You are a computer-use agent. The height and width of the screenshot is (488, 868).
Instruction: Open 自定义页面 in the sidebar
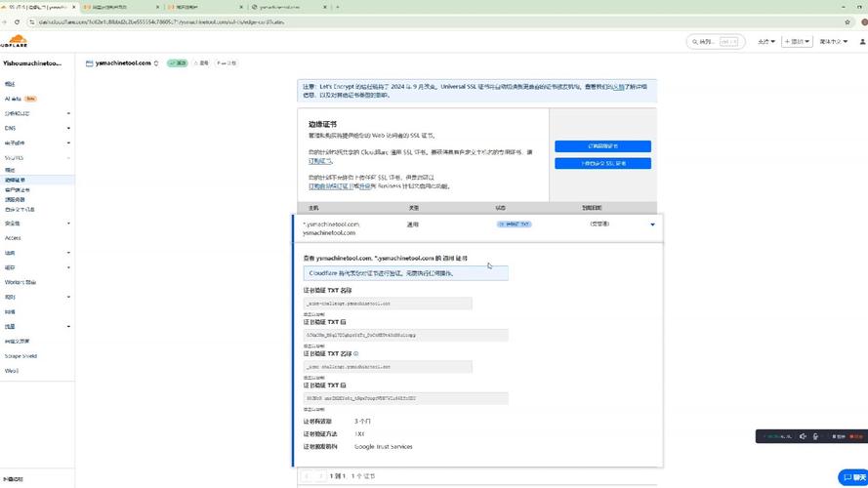point(18,342)
